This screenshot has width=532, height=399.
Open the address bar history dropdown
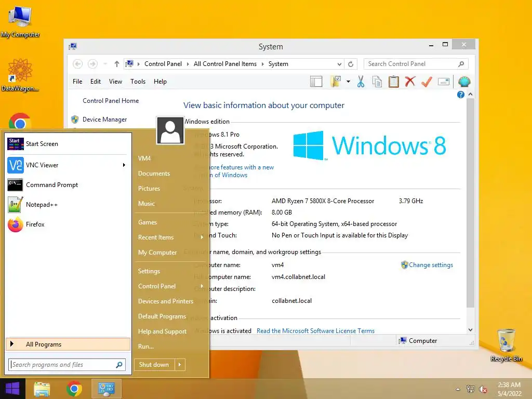pyautogui.click(x=339, y=64)
